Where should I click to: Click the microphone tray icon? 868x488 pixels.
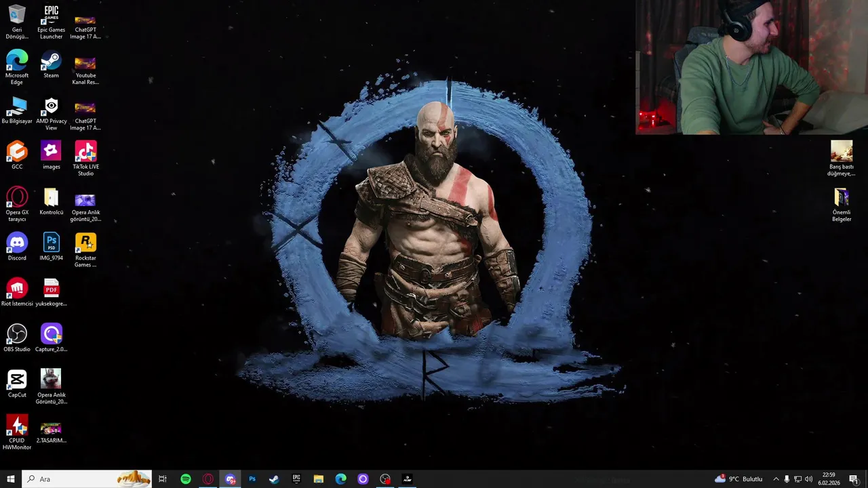pos(787,479)
